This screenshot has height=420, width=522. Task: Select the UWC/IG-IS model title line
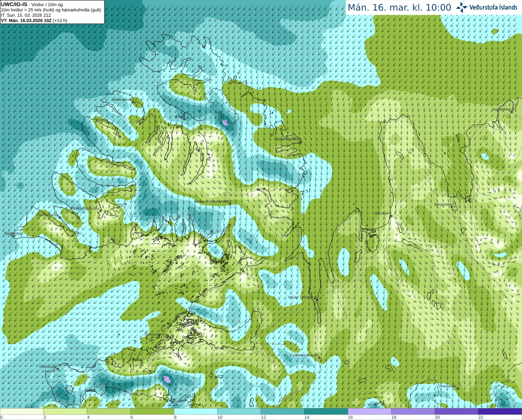[32, 4]
